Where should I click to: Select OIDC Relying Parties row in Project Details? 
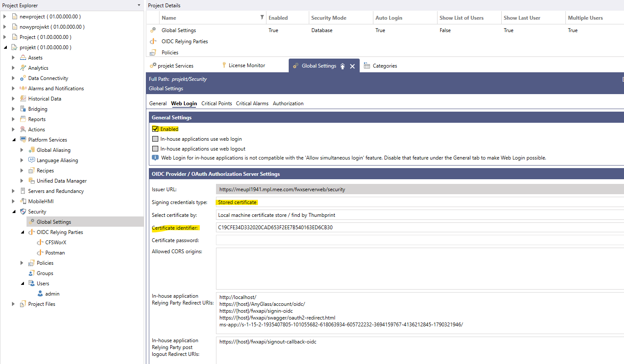[x=184, y=41]
